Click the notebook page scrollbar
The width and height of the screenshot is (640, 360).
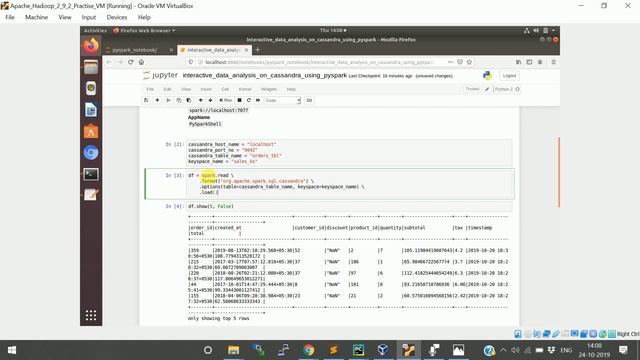click(x=559, y=172)
